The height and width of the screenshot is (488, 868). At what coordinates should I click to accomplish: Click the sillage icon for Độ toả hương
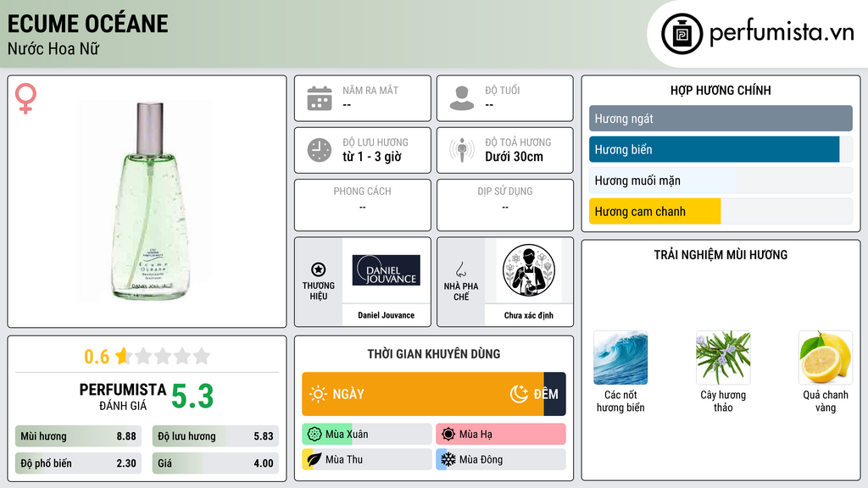click(x=462, y=150)
